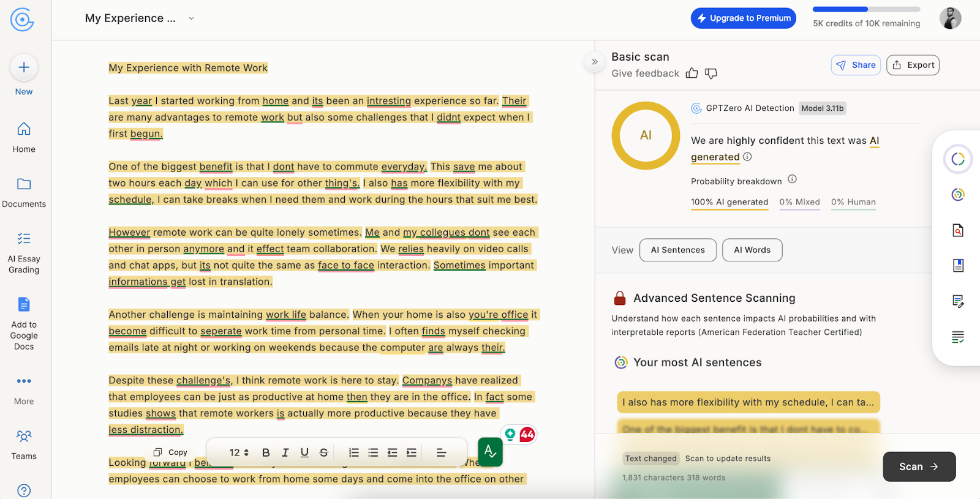Toggle bold formatting
980x499 pixels.
click(x=266, y=452)
